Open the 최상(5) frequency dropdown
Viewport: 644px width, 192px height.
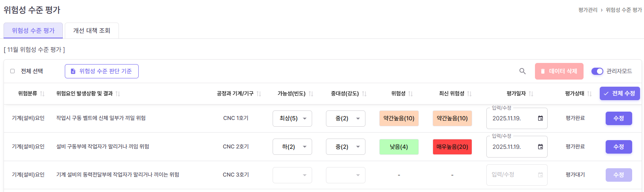click(292, 118)
